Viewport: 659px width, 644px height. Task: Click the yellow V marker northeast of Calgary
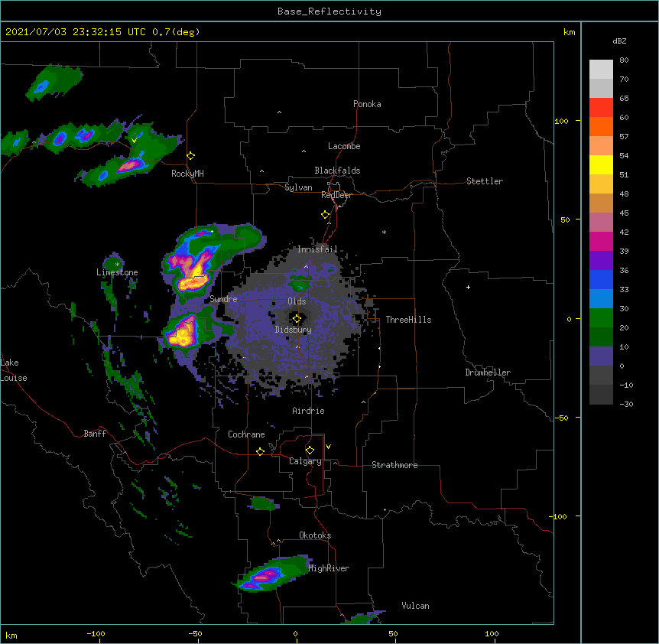328,447
